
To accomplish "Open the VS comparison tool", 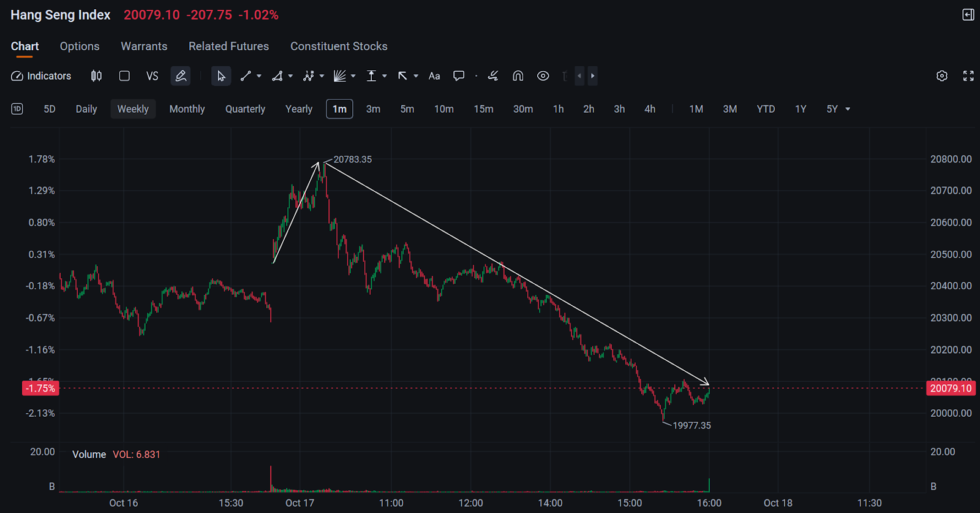I will point(152,76).
